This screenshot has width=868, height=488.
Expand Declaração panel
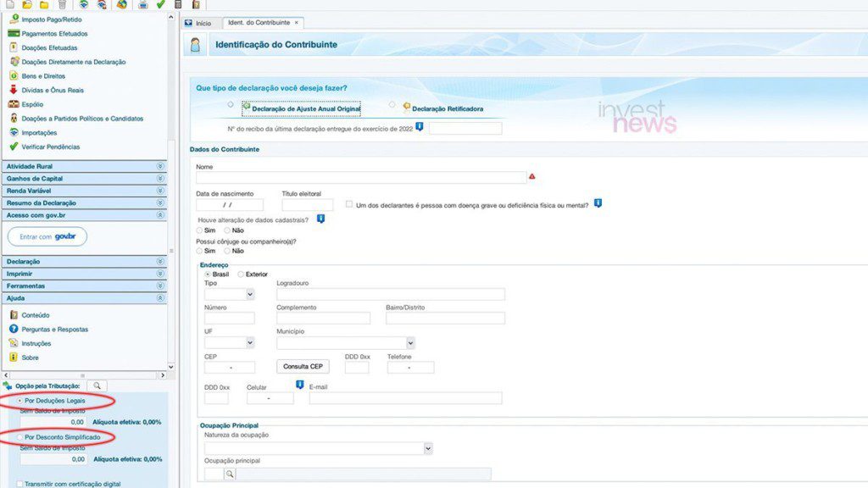click(160, 261)
